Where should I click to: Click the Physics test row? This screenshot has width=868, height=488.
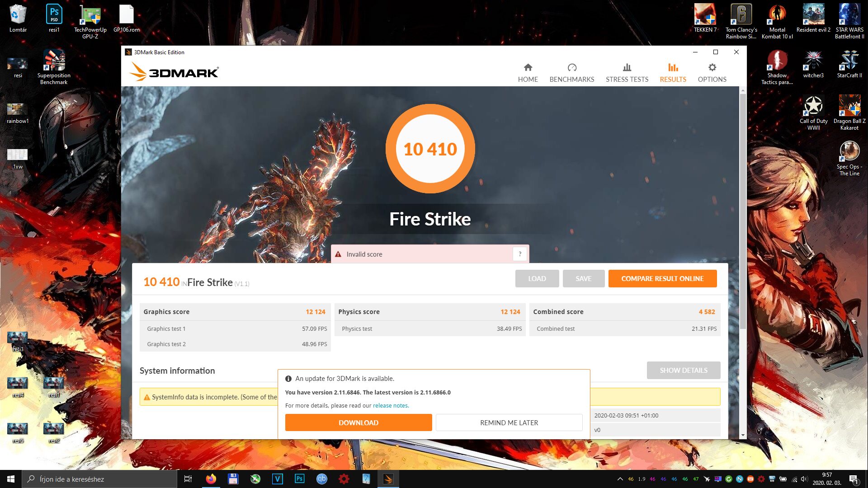tap(430, 328)
